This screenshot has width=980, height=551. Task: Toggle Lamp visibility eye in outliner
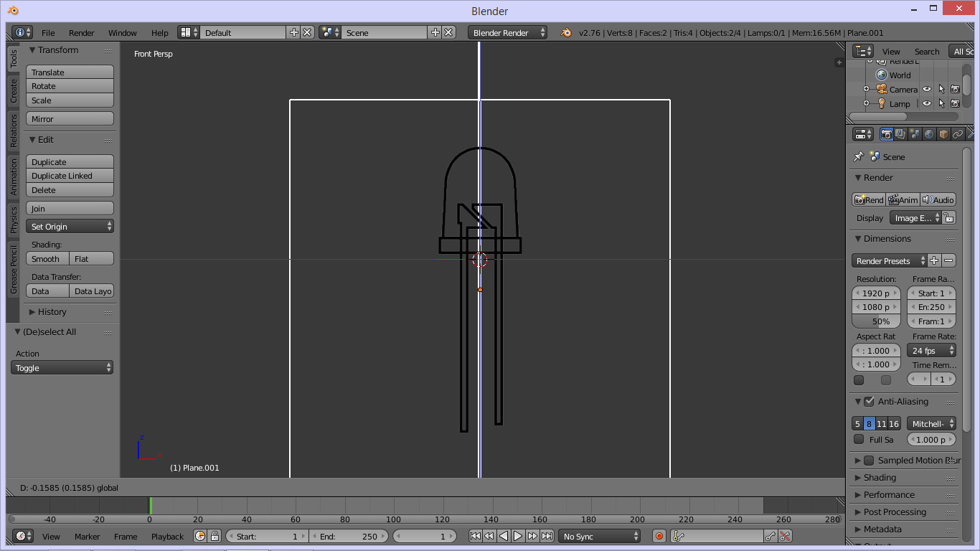[x=927, y=104]
